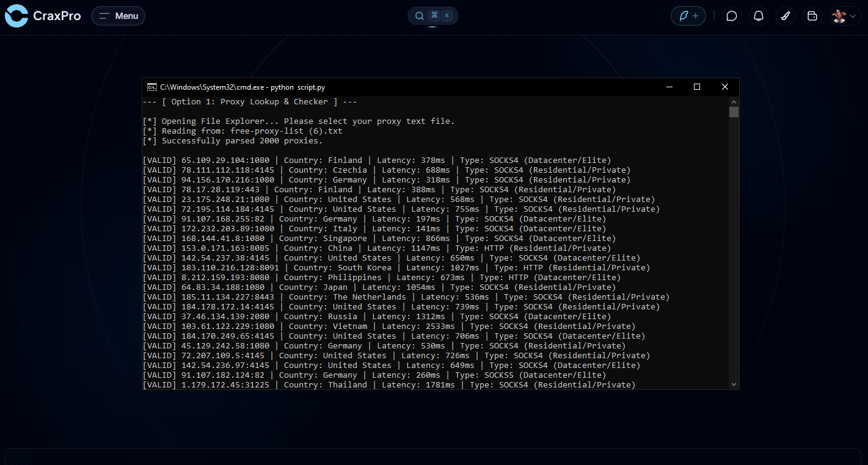Click the proxy row 72.207.109.5:4145
This screenshot has height=465, width=868.
click(x=396, y=356)
